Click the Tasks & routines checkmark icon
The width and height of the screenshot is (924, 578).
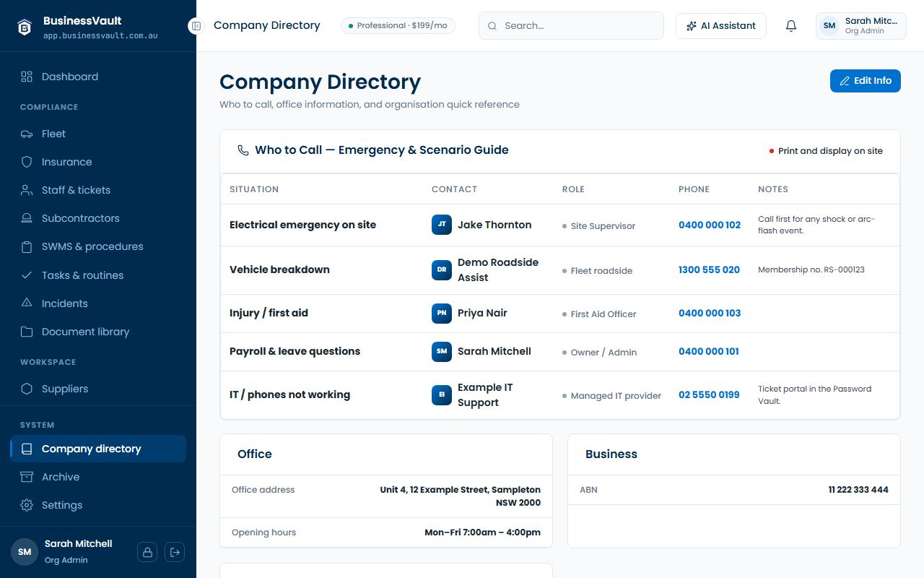(x=27, y=275)
